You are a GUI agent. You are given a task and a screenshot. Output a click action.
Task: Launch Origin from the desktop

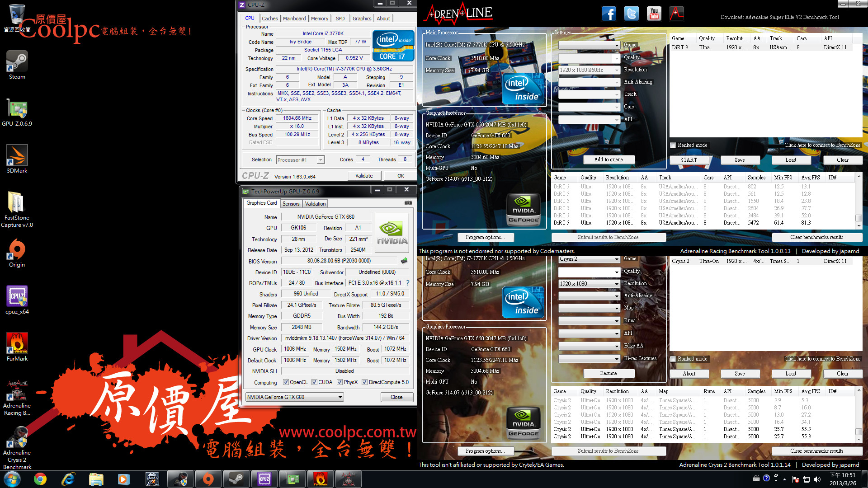17,253
